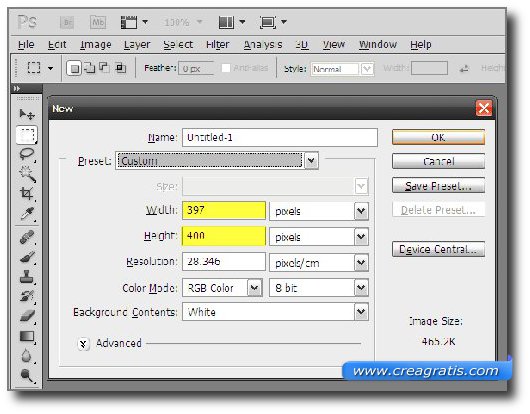The width and height of the screenshot is (530, 414).
Task: Click the Height field showing 400
Action: tap(224, 236)
